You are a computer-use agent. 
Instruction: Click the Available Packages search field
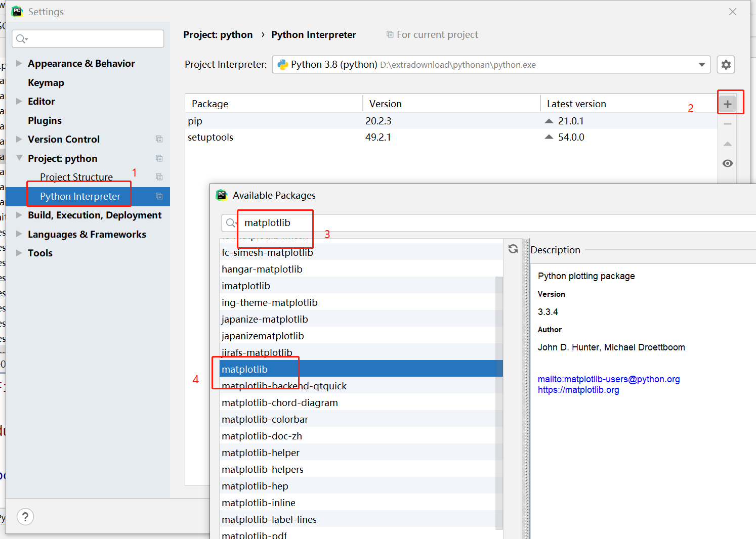point(489,223)
